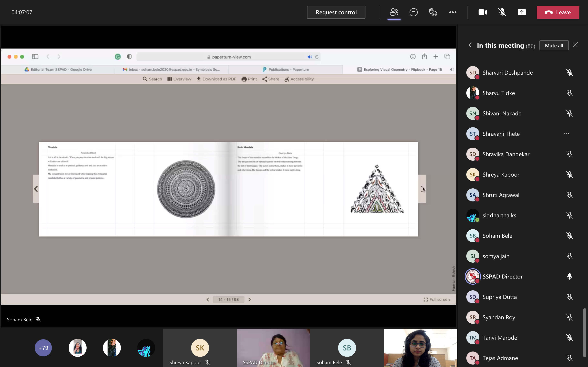The image size is (588, 367).
Task: Open the participants panel icon
Action: pos(394,12)
